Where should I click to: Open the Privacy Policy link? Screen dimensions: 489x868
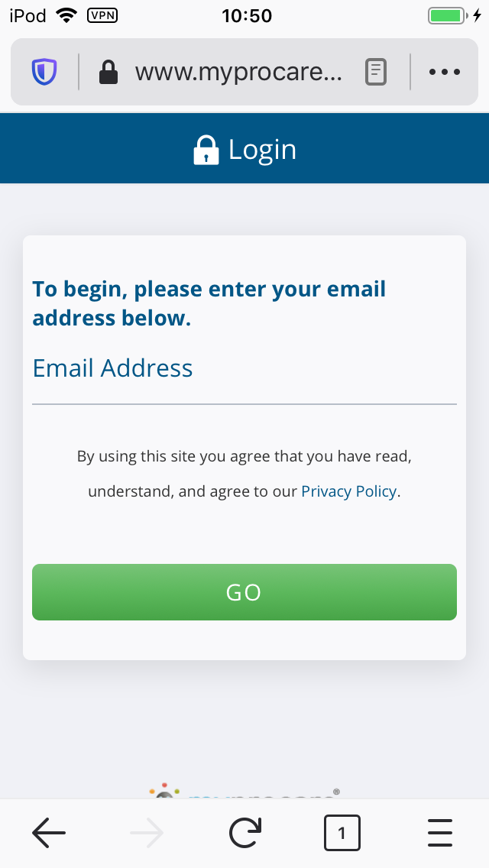(x=348, y=491)
